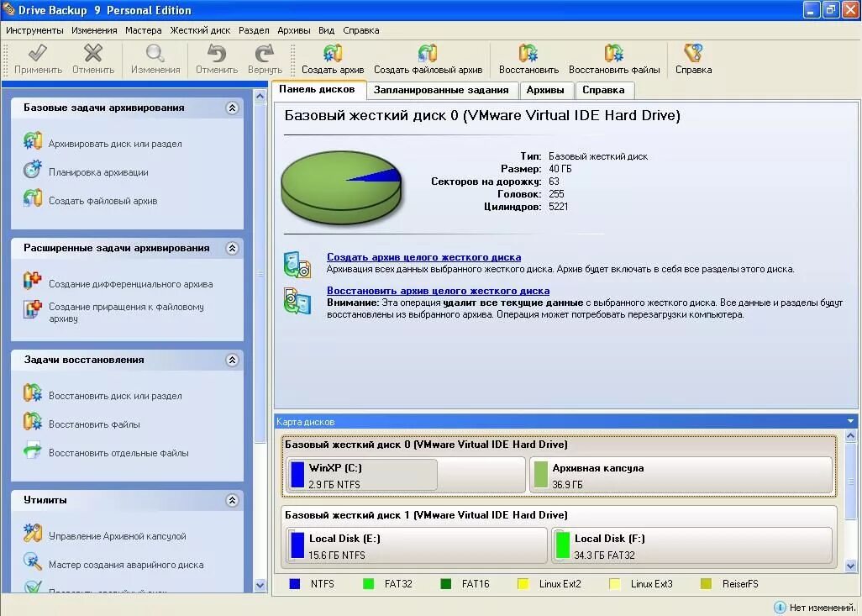Click Управление Архивной капсулой icon
This screenshot has width=862, height=616.
point(33,533)
